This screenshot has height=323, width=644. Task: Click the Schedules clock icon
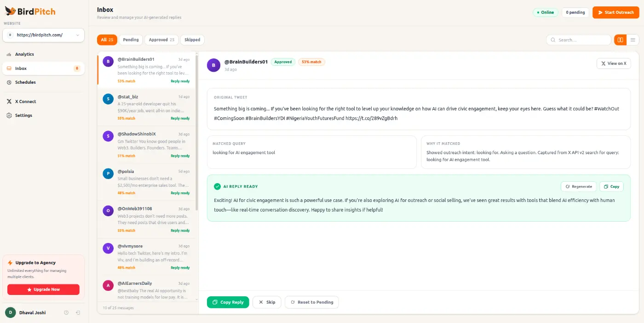9,82
